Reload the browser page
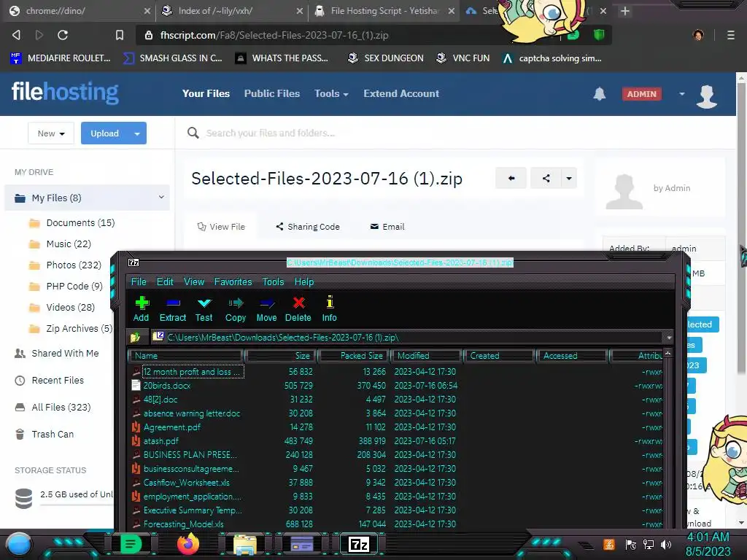The width and height of the screenshot is (747, 560). pyautogui.click(x=63, y=35)
